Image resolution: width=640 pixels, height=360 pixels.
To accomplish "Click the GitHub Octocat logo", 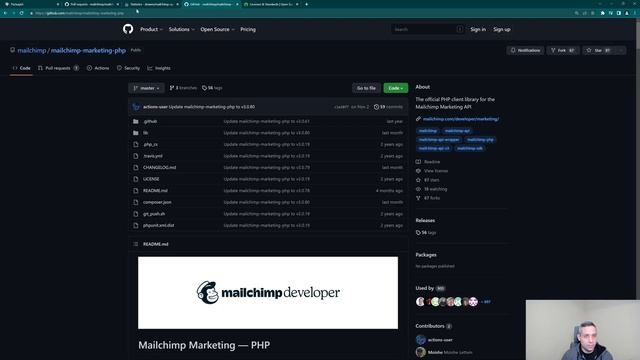I will [x=128, y=29].
